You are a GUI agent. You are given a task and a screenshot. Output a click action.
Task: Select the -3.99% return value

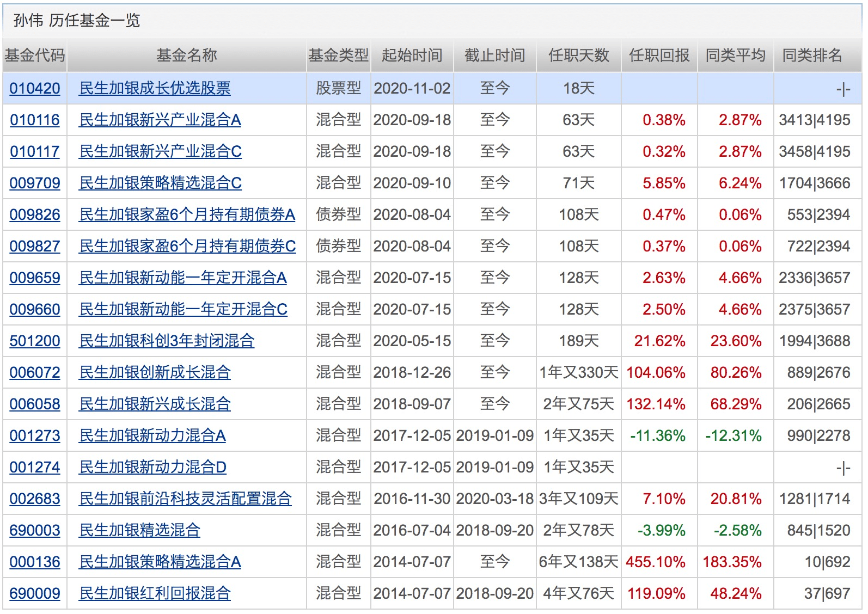(662, 530)
